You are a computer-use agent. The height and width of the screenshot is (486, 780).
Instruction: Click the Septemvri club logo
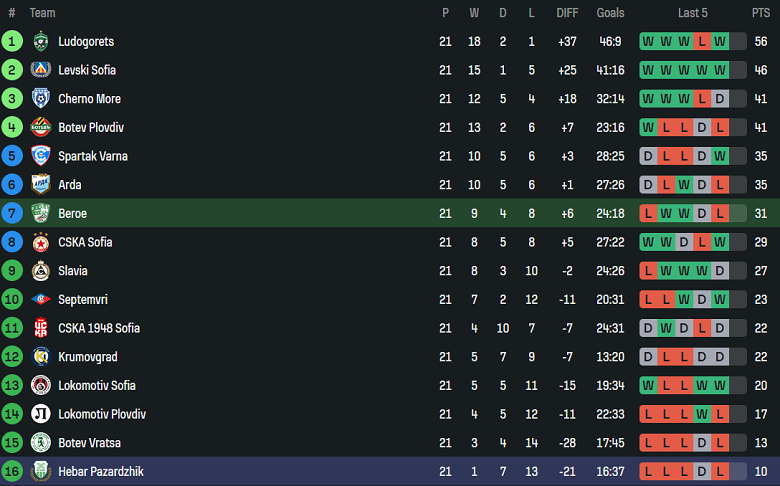coord(41,299)
